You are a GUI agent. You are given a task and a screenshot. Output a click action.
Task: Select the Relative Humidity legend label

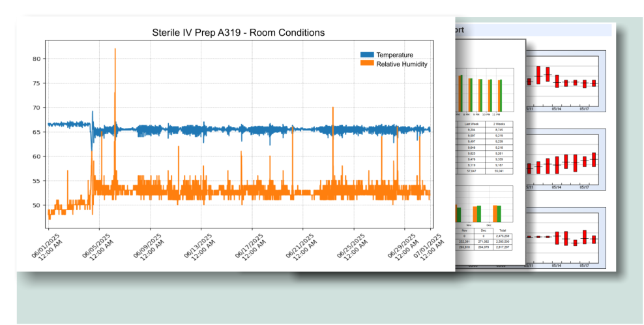[402, 64]
